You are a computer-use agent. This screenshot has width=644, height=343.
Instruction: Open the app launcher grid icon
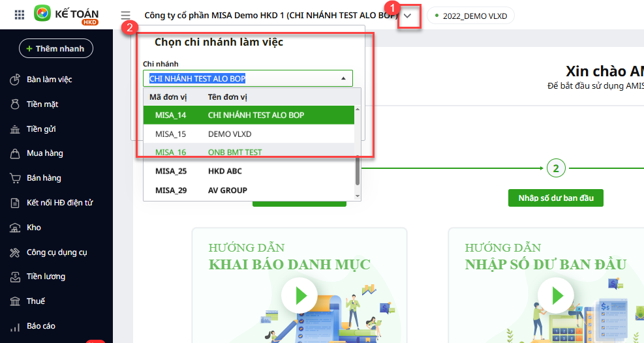(19, 14)
